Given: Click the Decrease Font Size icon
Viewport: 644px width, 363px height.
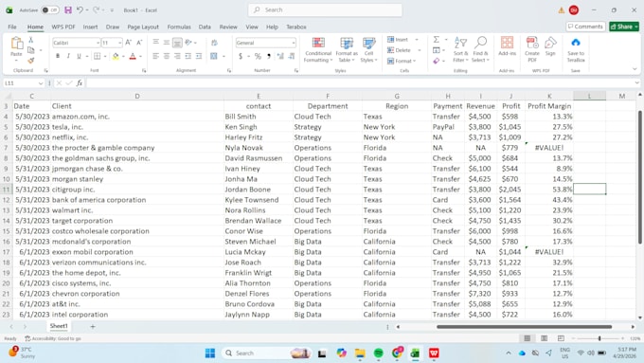Looking at the screenshot, I should pos(139,43).
